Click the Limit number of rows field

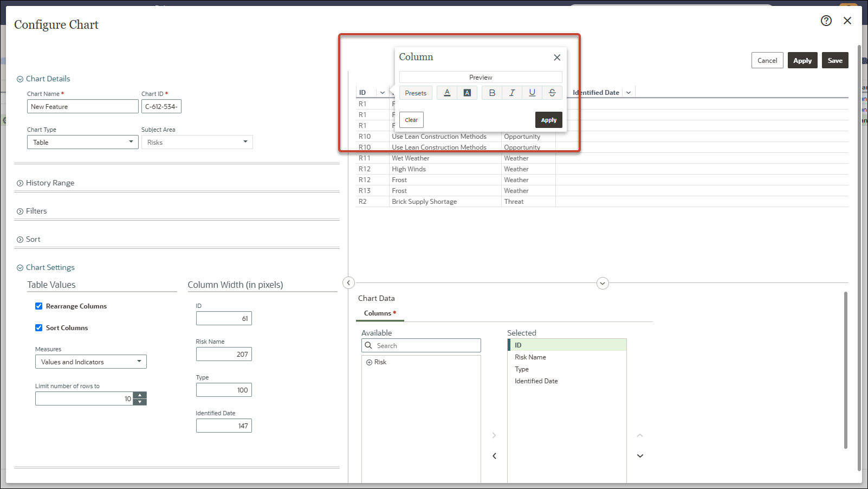click(x=84, y=398)
